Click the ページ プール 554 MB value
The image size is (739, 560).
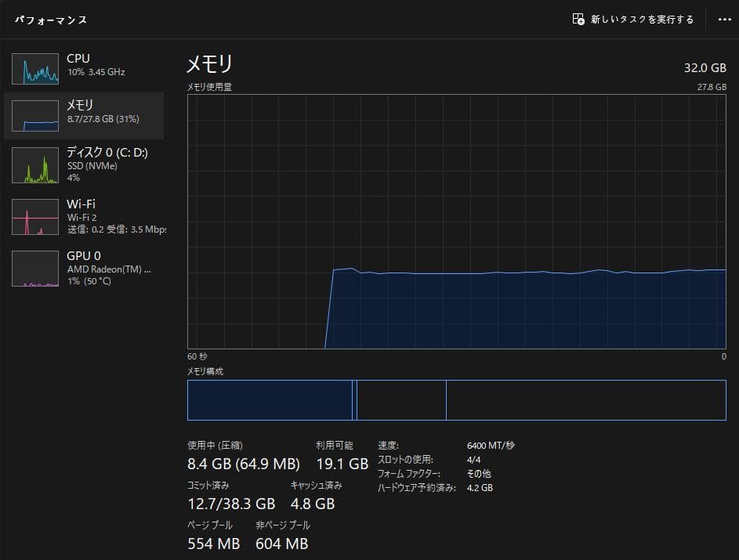pyautogui.click(x=213, y=544)
